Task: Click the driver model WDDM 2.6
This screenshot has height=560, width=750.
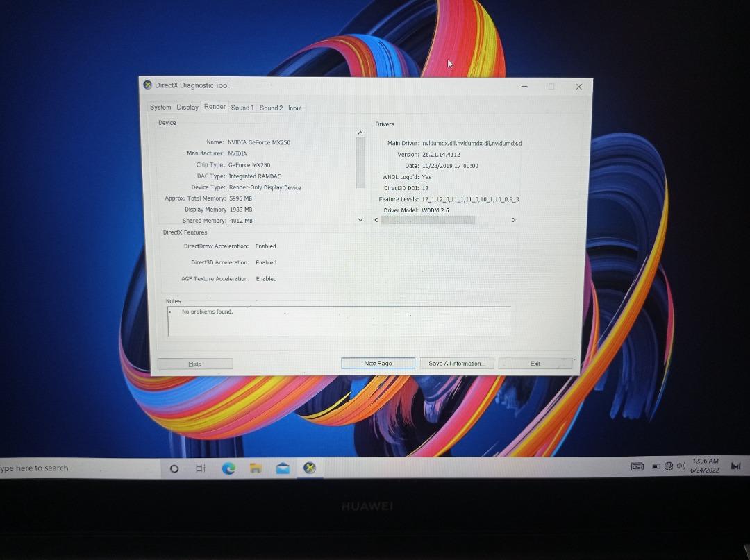Action: coord(435,210)
